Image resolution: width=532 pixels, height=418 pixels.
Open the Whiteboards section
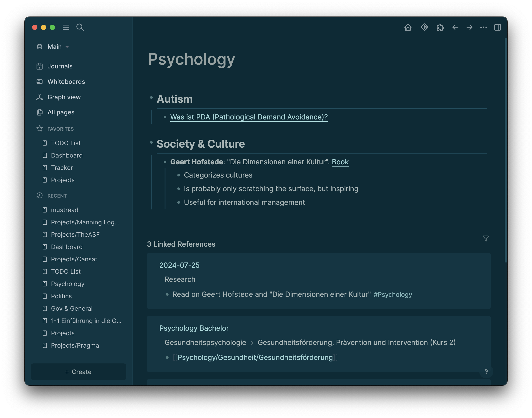coord(66,82)
